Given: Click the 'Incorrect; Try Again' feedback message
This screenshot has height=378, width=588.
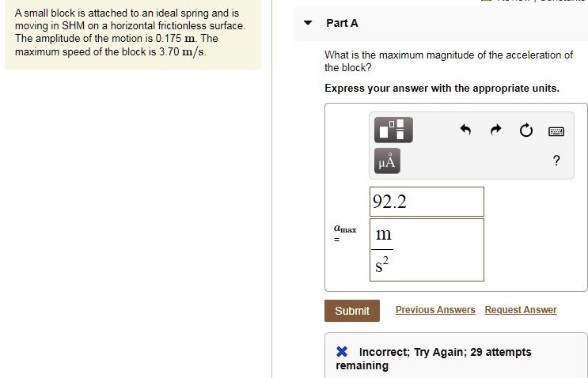Looking at the screenshot, I should click(444, 352).
